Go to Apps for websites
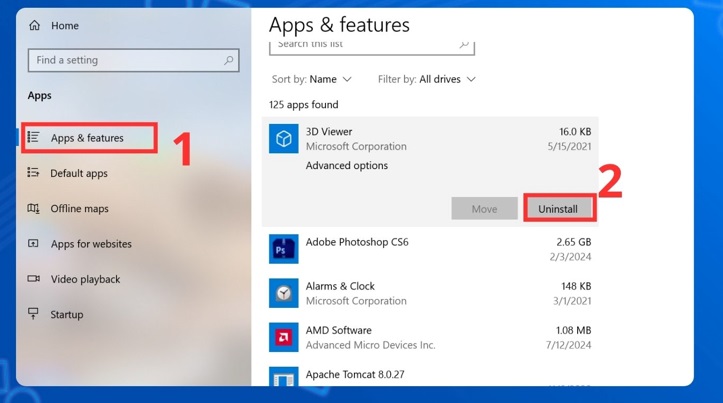This screenshot has width=723, height=403. (91, 244)
